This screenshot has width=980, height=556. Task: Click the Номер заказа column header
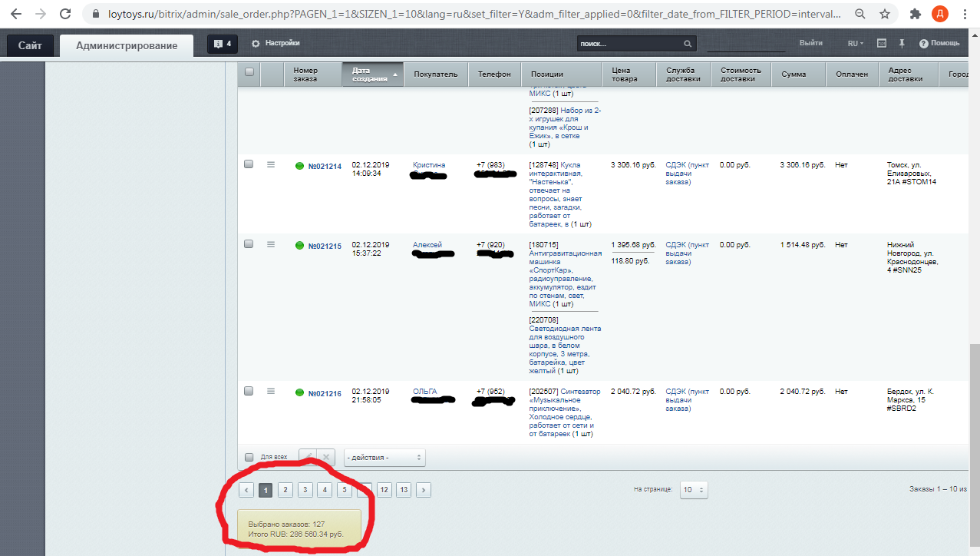(313, 74)
